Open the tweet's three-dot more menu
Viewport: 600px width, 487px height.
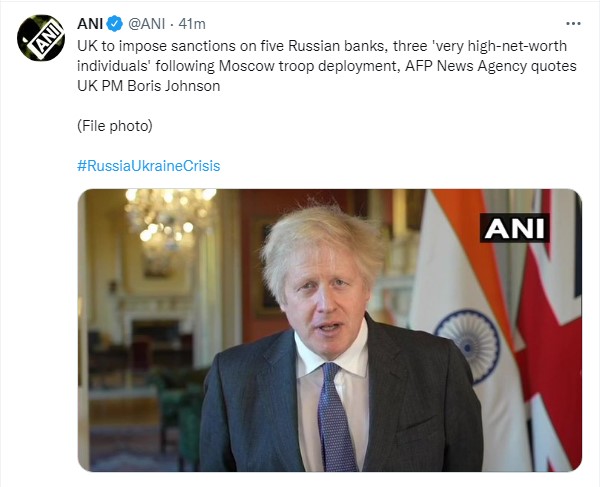click(x=572, y=22)
